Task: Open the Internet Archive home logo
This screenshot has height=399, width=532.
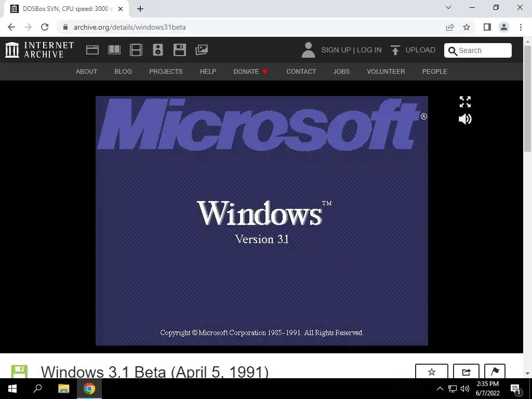Action: click(39, 50)
